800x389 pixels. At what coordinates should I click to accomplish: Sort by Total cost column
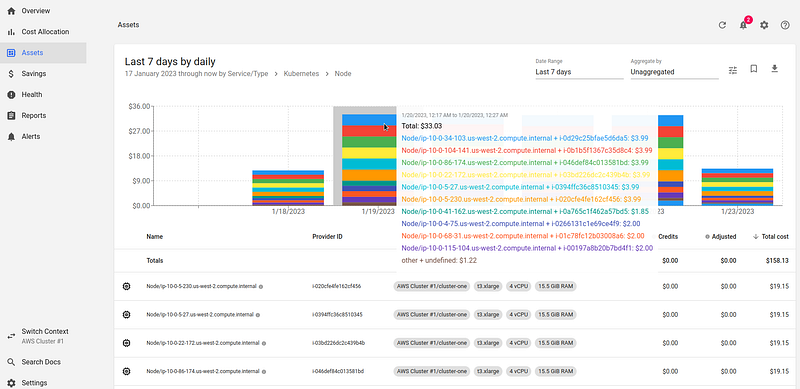tap(770, 237)
